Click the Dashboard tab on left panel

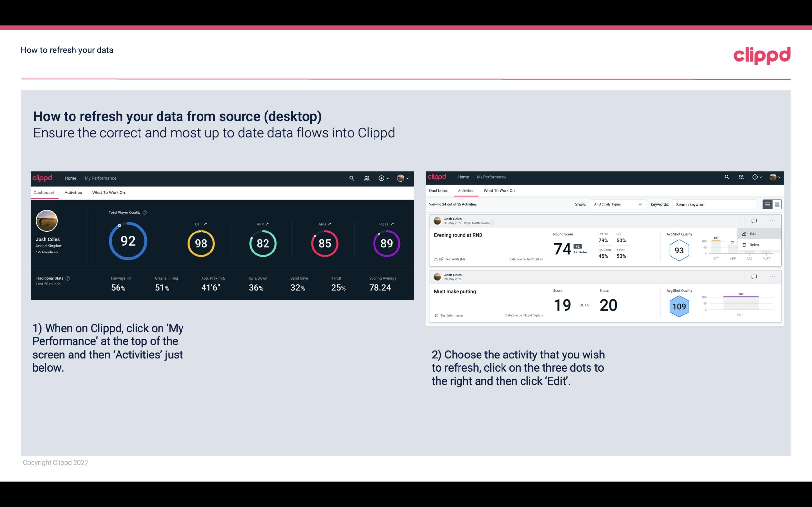[x=45, y=193]
